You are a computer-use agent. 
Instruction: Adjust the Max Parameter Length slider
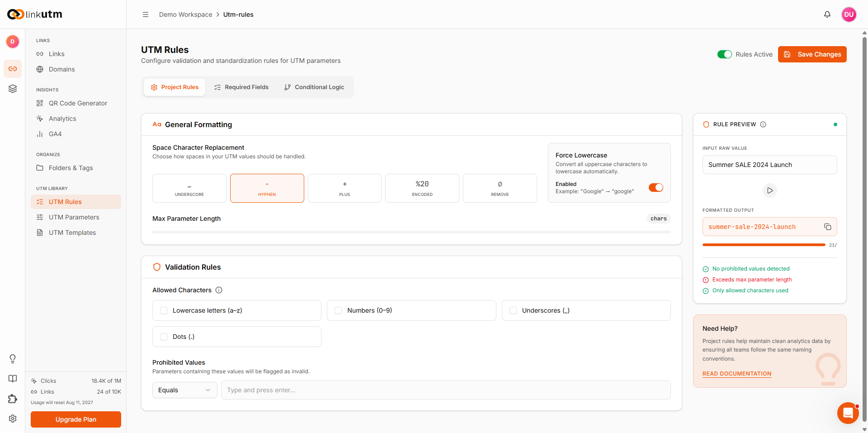click(x=411, y=232)
